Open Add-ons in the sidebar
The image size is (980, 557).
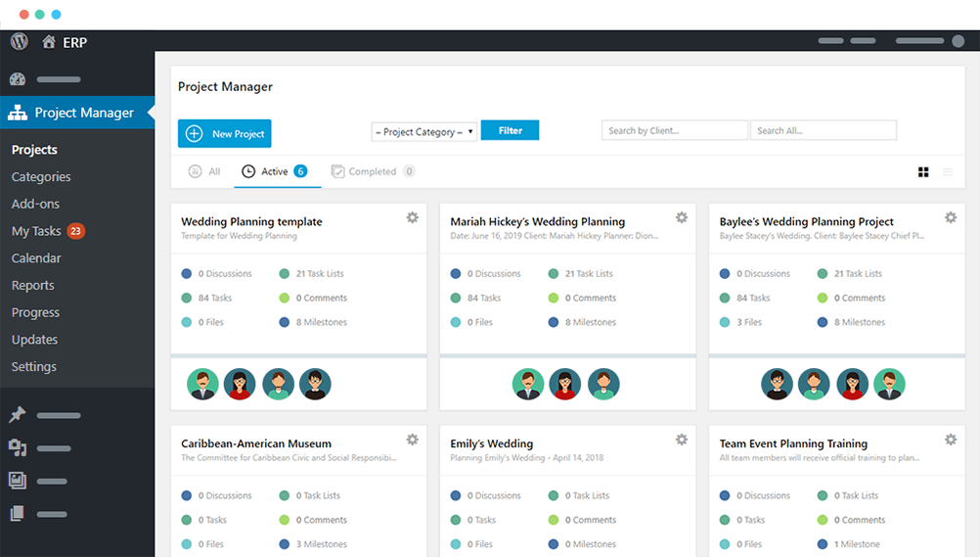pos(35,204)
